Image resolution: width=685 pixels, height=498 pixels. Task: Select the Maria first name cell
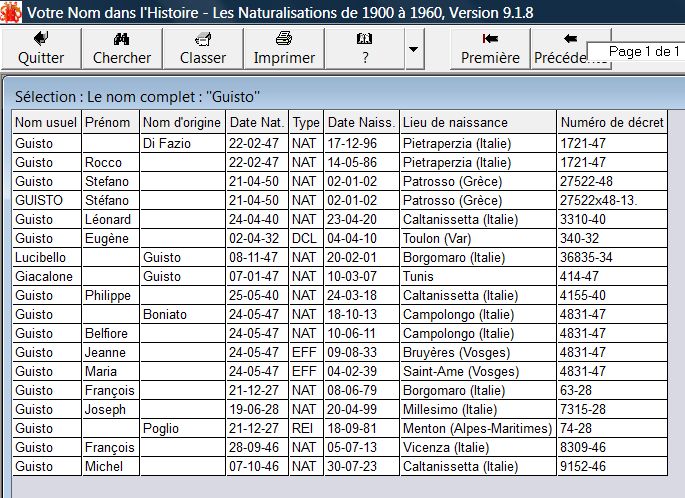[111, 371]
